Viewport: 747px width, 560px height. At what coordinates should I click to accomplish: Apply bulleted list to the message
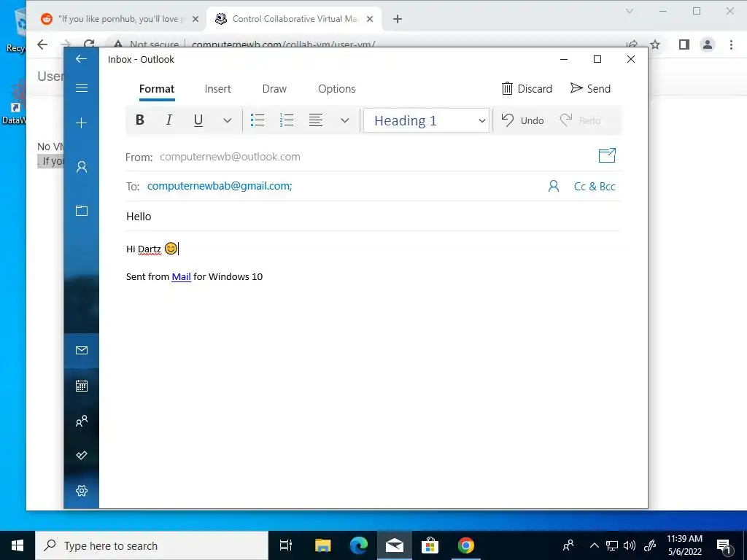258,120
